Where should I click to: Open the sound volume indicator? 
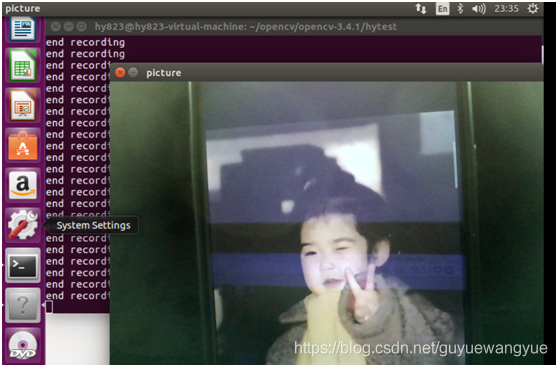point(478,9)
